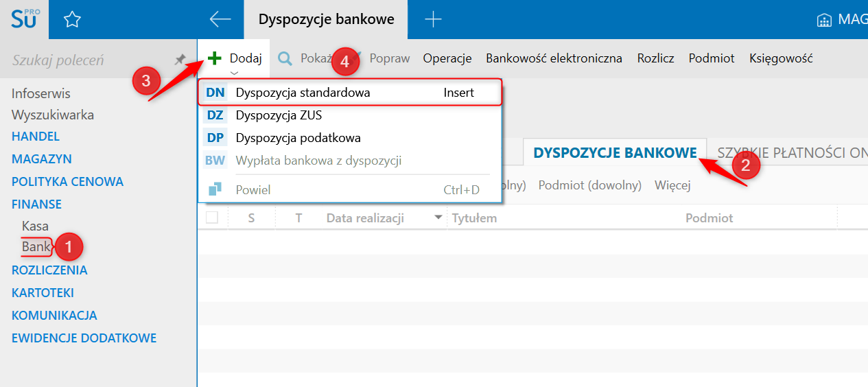The width and height of the screenshot is (868, 387).
Task: Pin the command search panel
Action: [x=180, y=60]
